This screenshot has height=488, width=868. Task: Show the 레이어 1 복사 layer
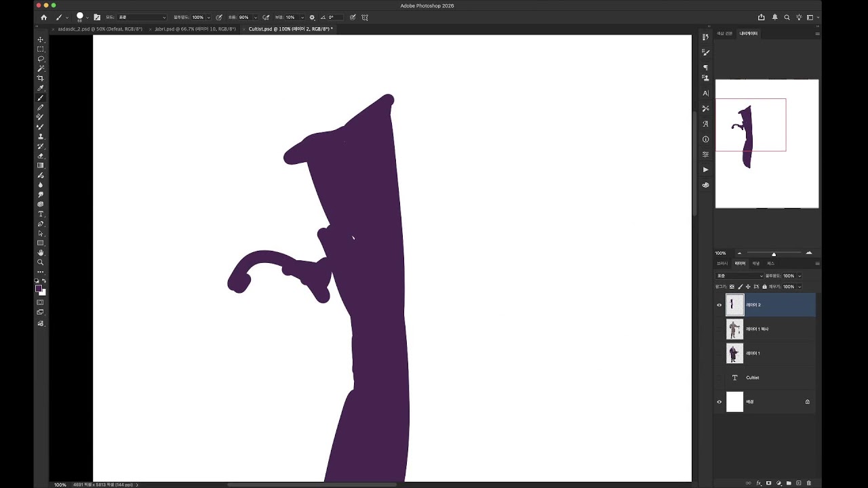click(719, 329)
